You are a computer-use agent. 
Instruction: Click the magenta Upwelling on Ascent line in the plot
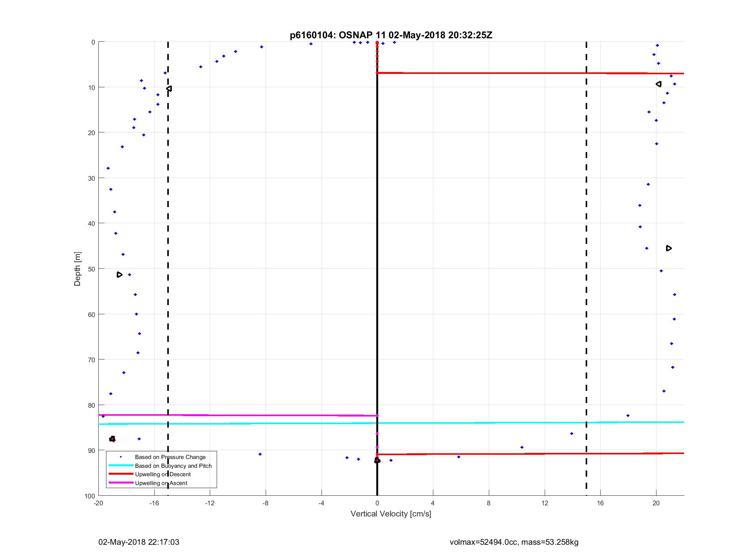pyautogui.click(x=238, y=415)
